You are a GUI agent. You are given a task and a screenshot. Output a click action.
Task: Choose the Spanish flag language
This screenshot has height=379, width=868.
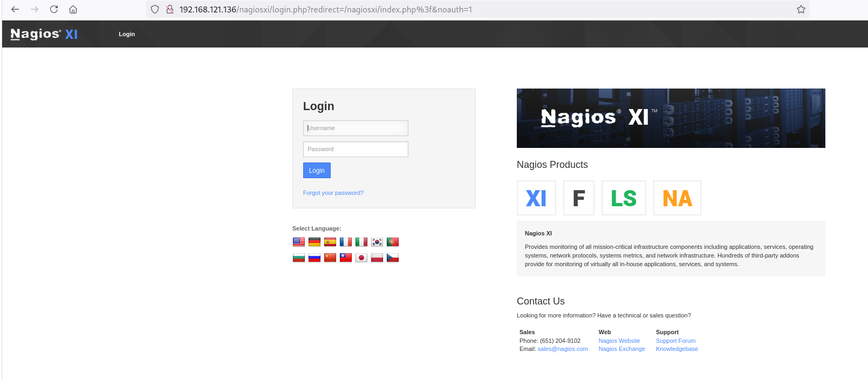(330, 242)
